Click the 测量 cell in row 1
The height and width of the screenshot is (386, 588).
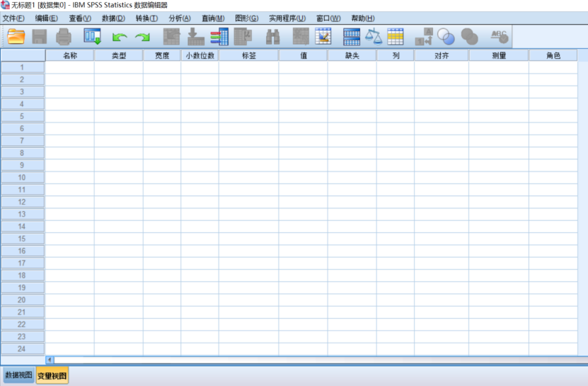(499, 67)
